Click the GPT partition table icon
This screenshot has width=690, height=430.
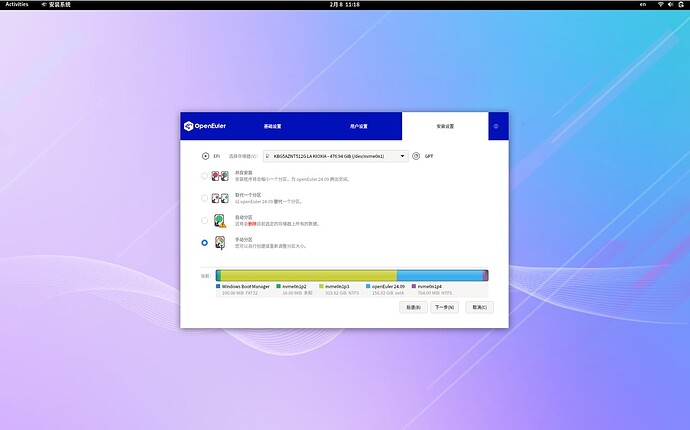pos(416,156)
